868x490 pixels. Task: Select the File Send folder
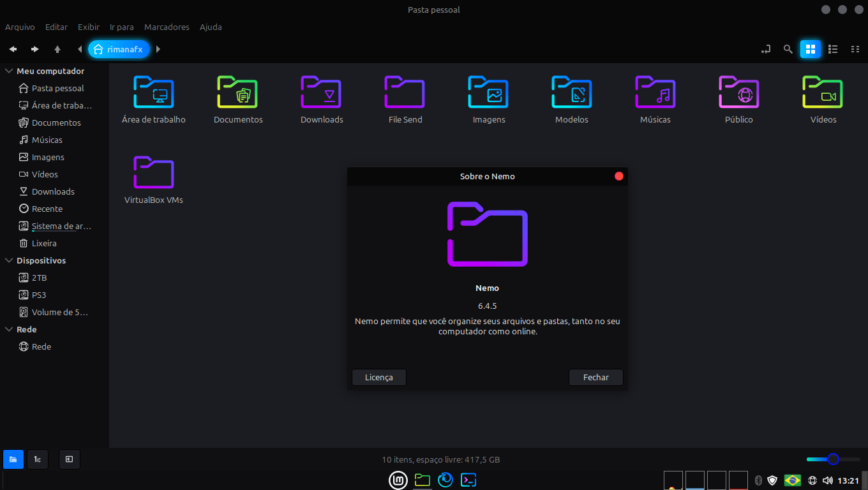pos(405,93)
